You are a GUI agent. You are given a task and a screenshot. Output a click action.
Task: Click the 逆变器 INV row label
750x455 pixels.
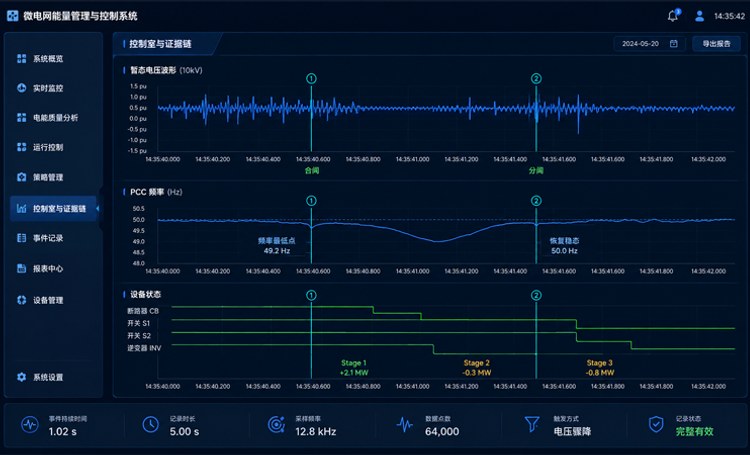(x=144, y=348)
